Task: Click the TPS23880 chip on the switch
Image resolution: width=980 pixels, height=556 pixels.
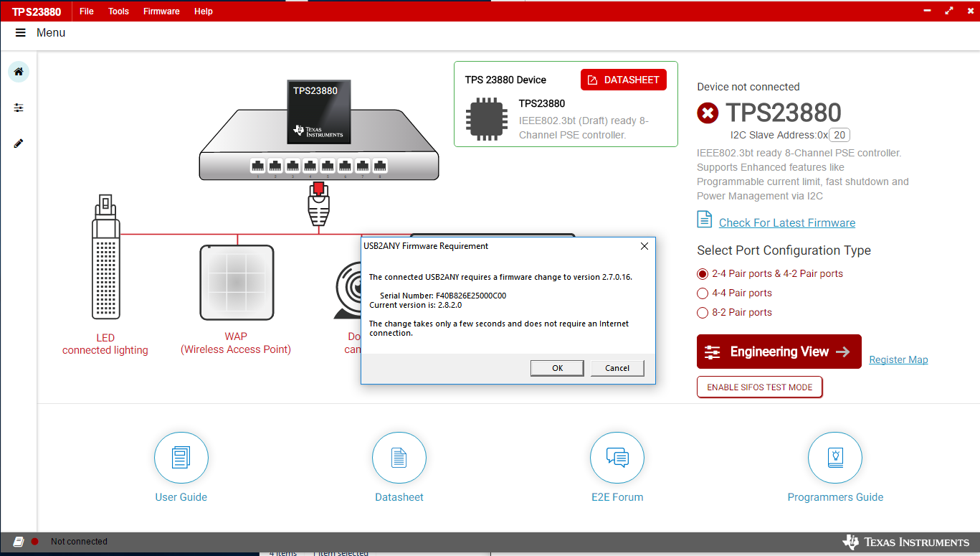Action: tap(319, 110)
